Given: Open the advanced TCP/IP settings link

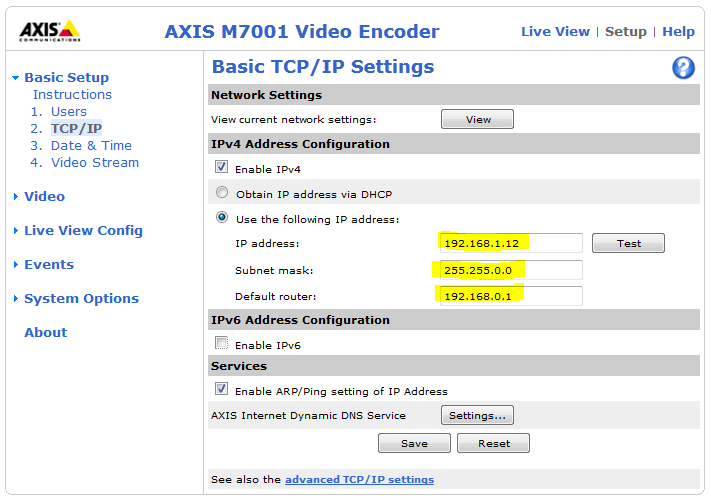Looking at the screenshot, I should click(x=359, y=480).
